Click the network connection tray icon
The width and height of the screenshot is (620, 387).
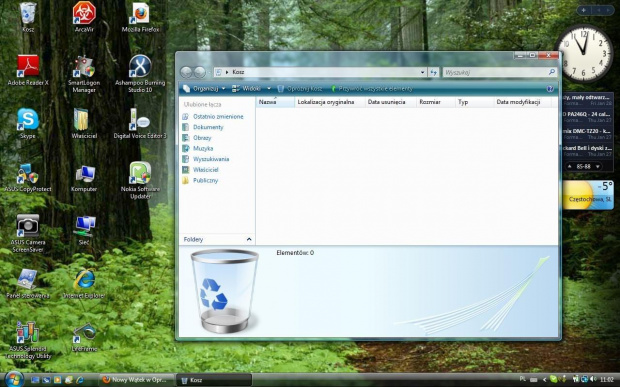tap(584, 379)
